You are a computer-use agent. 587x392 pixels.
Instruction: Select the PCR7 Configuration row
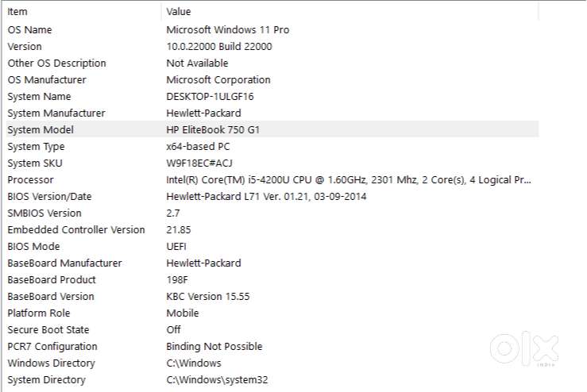pos(52,346)
